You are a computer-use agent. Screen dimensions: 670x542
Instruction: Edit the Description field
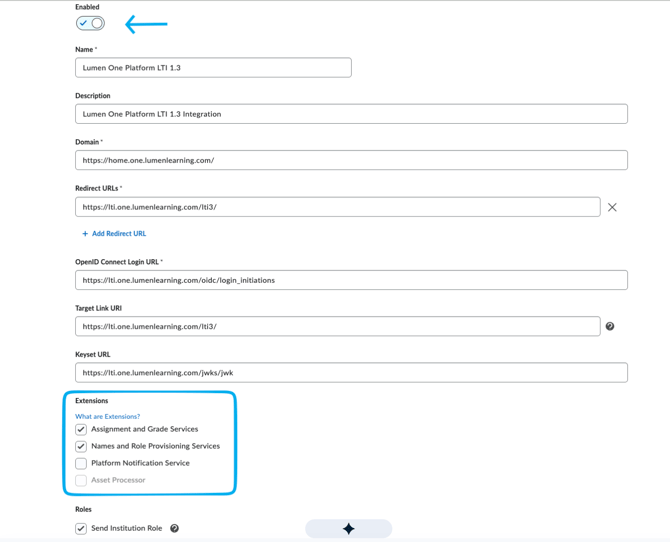click(351, 114)
